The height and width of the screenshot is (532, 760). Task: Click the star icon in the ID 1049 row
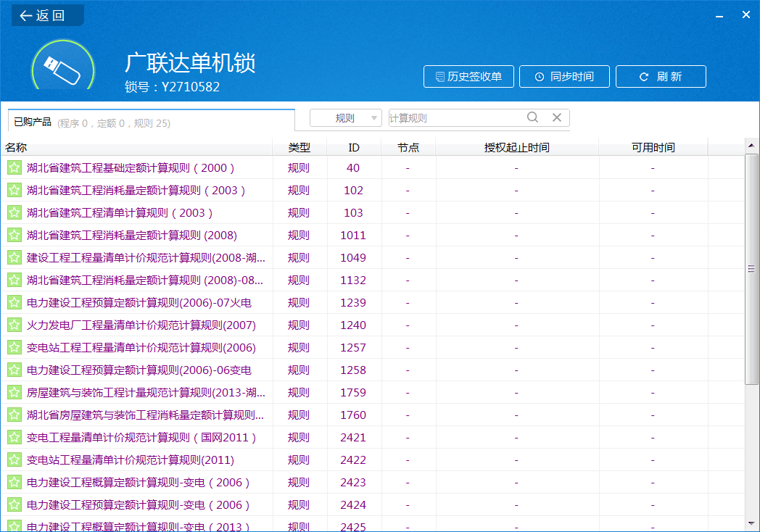pos(14,257)
